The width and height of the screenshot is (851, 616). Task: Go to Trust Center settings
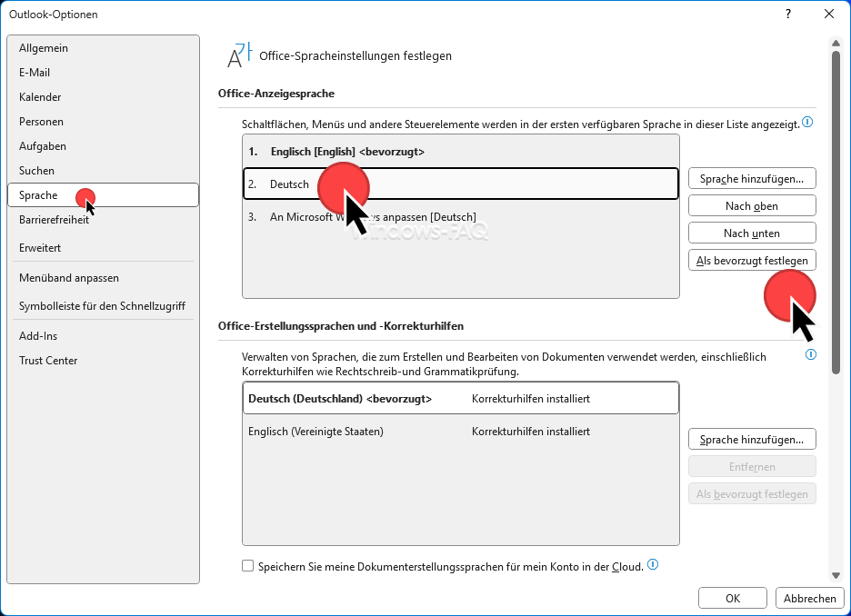48,361
